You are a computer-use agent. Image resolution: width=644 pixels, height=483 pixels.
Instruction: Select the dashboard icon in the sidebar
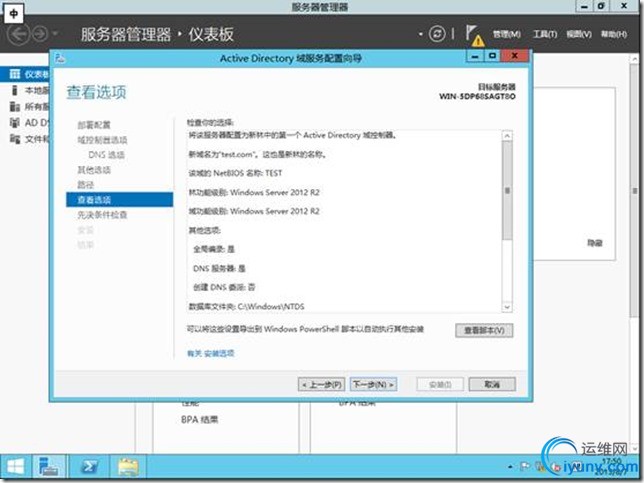pyautogui.click(x=15, y=74)
